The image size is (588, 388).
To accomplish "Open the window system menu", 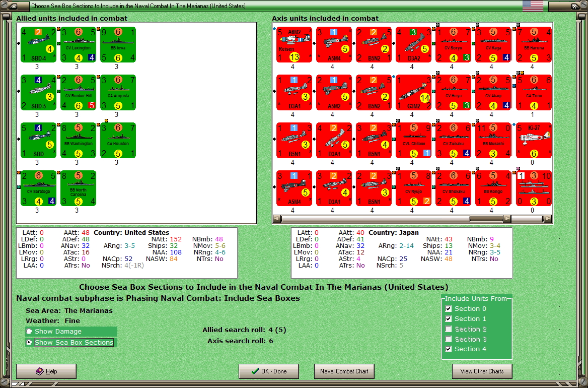I will 13,6.
